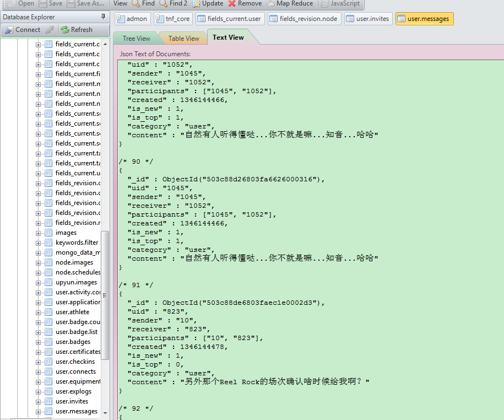Select the Text View tab
The width and height of the screenshot is (504, 420).
pos(228,37)
